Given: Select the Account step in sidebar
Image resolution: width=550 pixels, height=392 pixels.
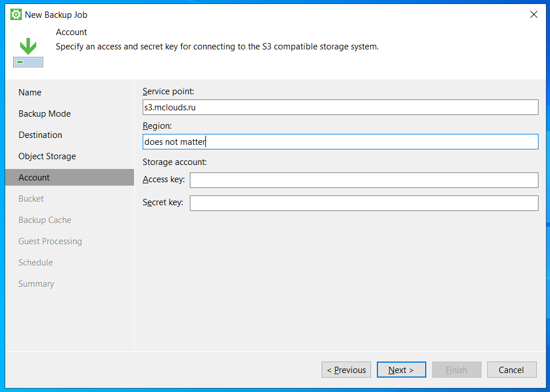Looking at the screenshot, I should (x=34, y=178).
